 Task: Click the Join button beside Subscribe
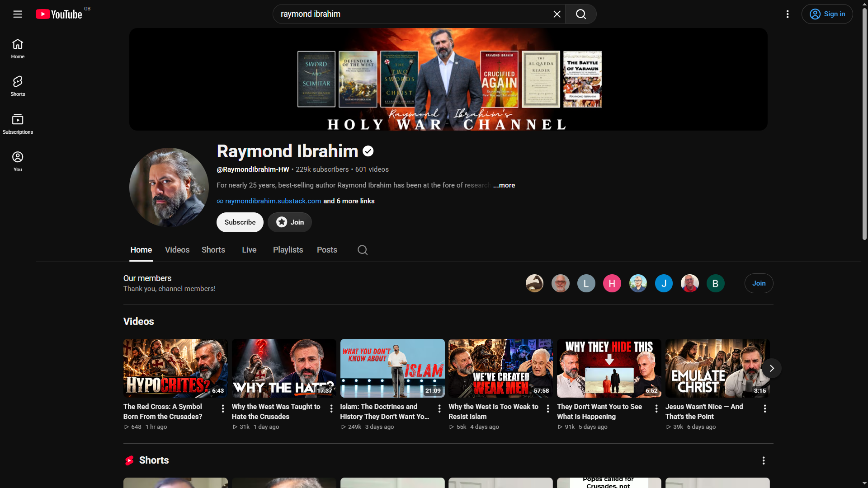click(x=290, y=222)
